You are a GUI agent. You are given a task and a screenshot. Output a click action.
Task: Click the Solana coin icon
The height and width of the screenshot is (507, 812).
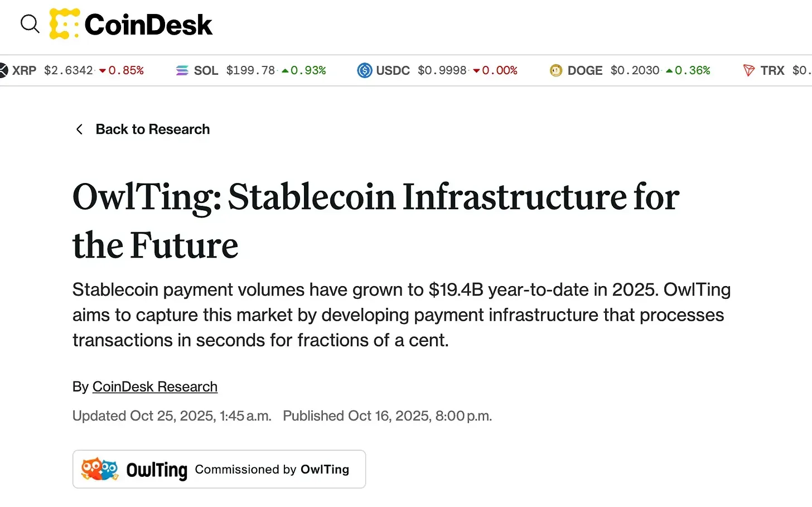182,70
